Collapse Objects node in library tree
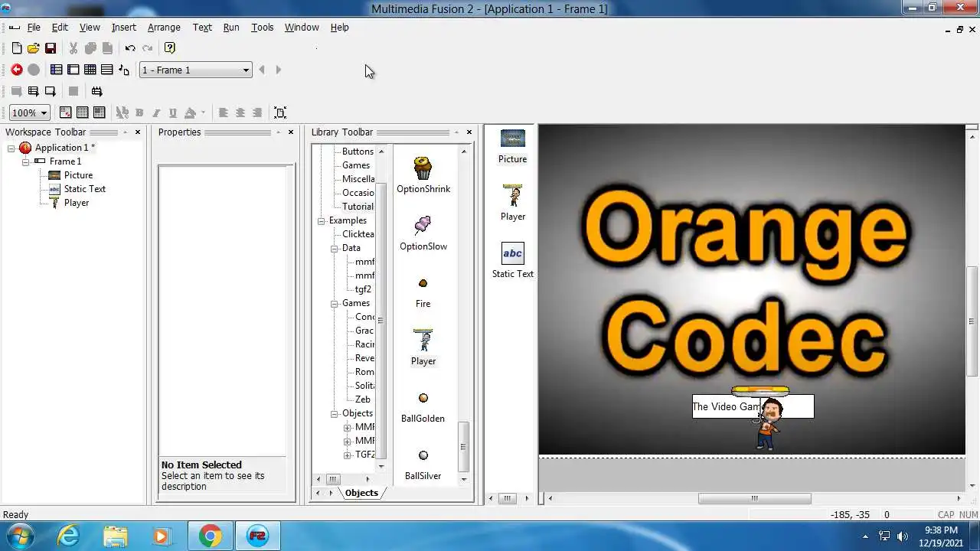 [335, 413]
